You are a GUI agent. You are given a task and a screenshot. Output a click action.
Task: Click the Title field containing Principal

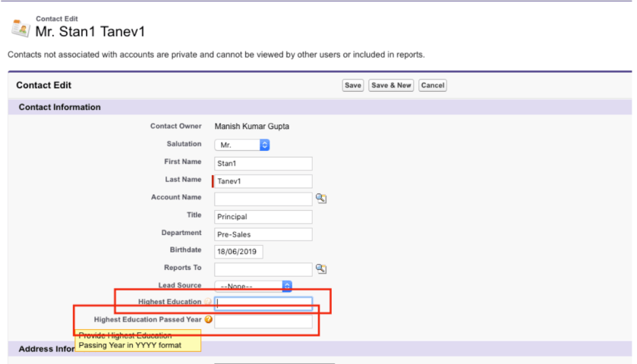[x=263, y=217]
